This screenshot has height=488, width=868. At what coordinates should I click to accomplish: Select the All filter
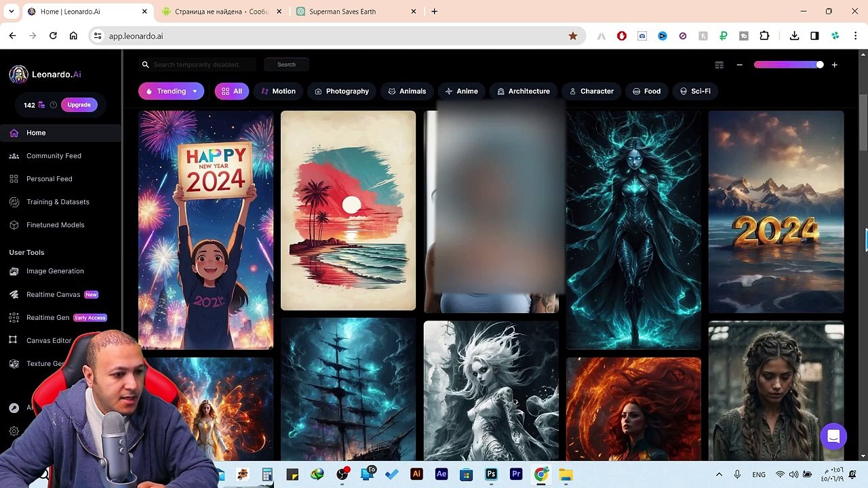pyautogui.click(x=232, y=91)
